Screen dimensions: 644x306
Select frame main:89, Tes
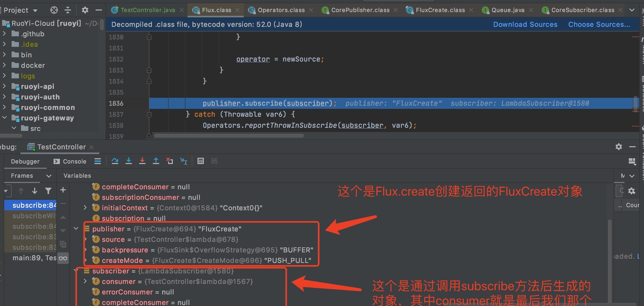pos(30,258)
